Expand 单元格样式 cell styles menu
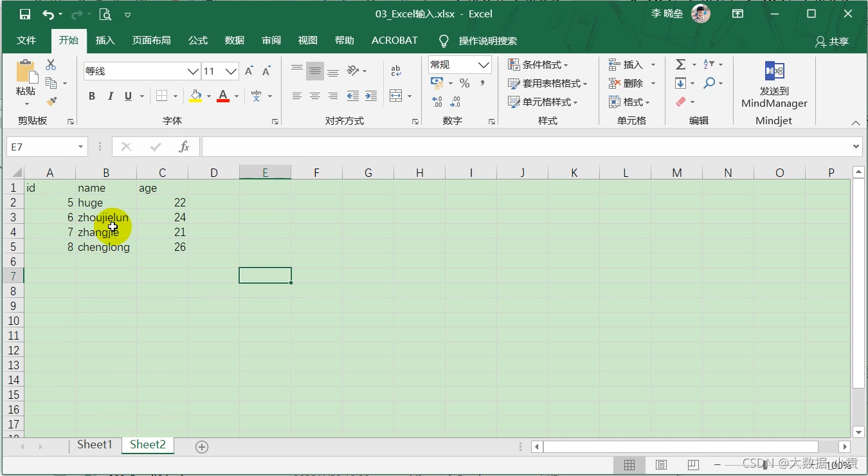 coord(543,102)
